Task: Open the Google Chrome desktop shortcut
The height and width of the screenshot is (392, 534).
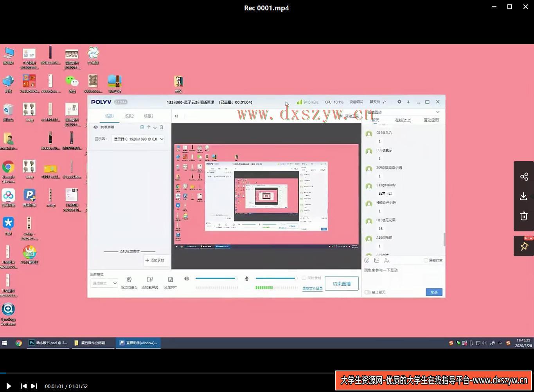Action: (x=8, y=172)
